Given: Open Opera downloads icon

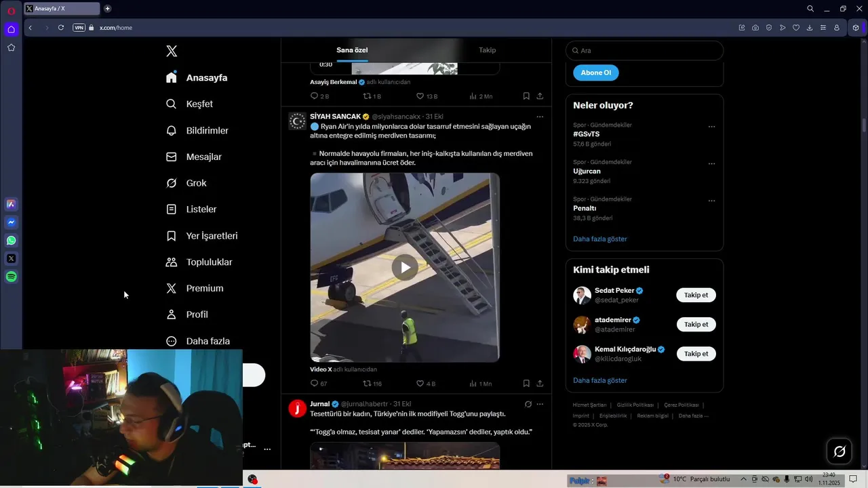Looking at the screenshot, I should tap(810, 28).
